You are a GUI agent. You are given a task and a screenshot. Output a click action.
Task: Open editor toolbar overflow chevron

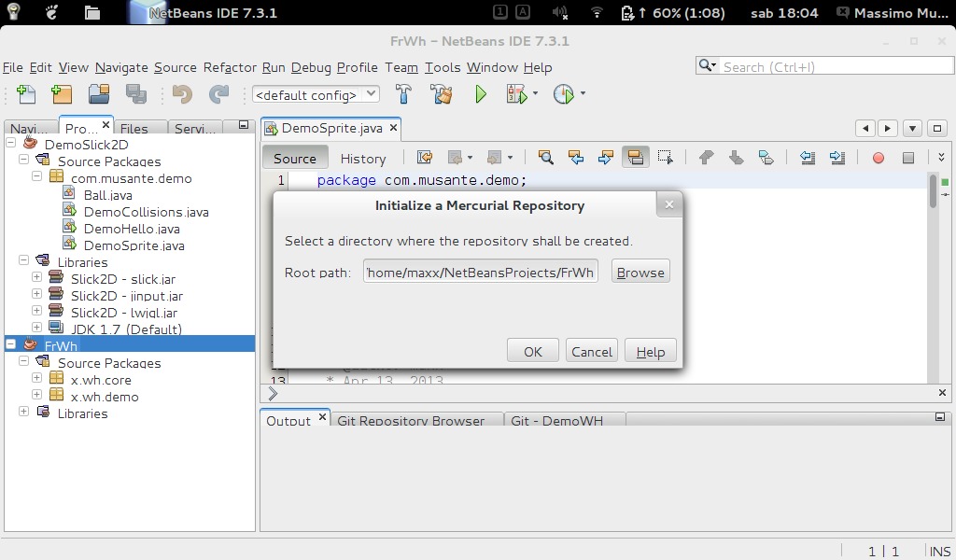tap(941, 158)
